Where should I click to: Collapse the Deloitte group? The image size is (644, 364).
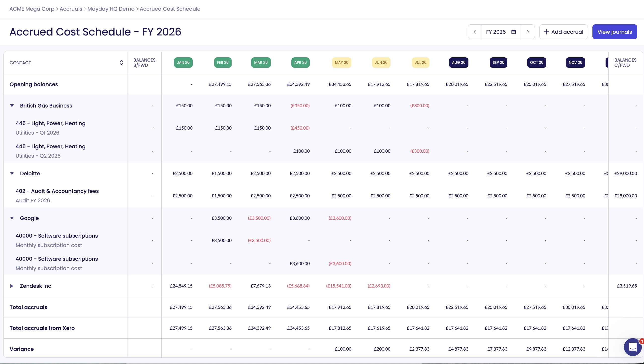point(12,174)
